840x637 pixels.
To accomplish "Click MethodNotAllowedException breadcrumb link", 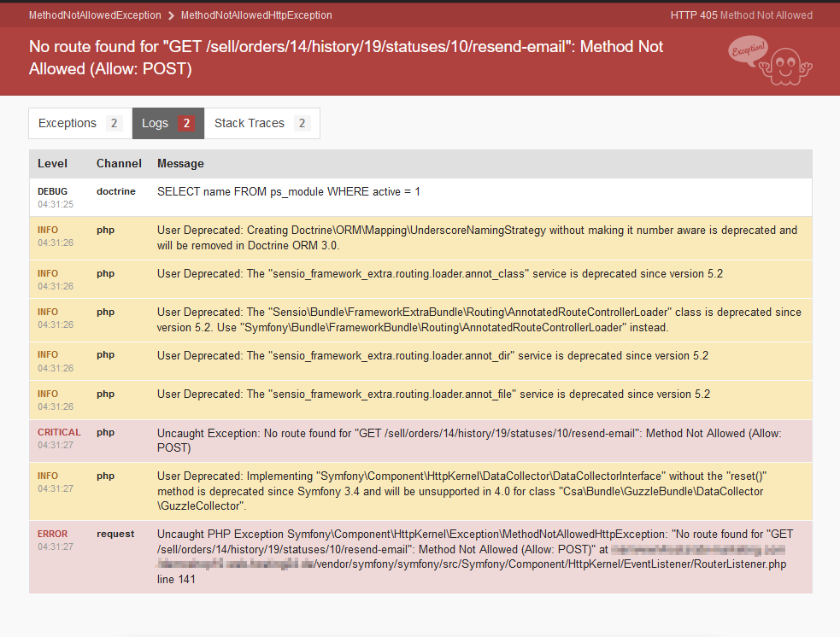I will [95, 15].
